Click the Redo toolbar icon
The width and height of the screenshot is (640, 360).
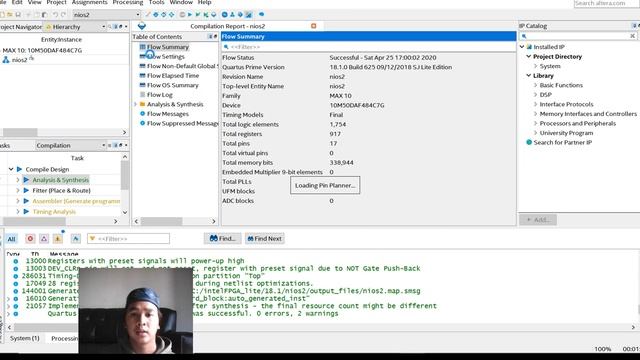tap(63, 15)
